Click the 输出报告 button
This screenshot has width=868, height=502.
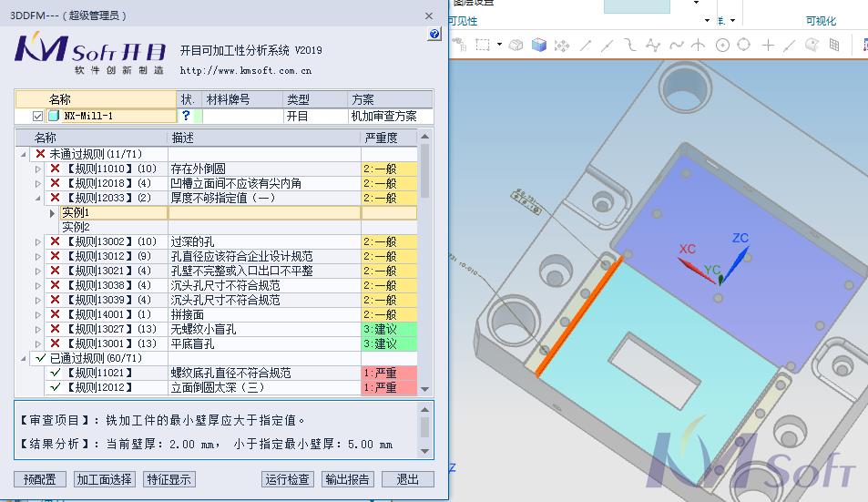347,479
